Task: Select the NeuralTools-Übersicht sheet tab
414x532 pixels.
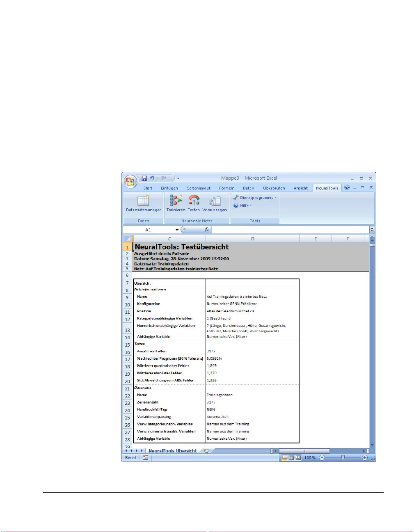Action: [x=173, y=451]
